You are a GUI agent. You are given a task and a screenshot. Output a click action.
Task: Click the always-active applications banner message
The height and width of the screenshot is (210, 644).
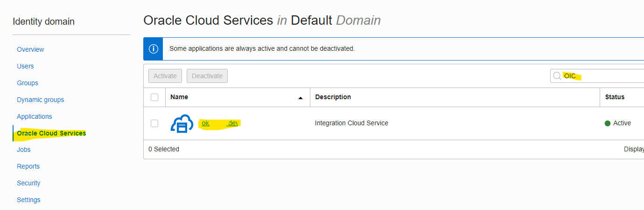pos(262,48)
